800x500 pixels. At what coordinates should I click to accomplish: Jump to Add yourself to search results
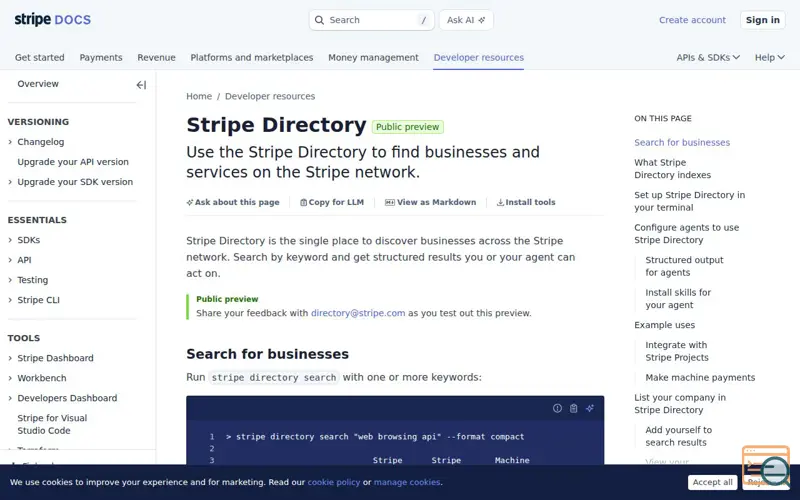tap(678, 436)
